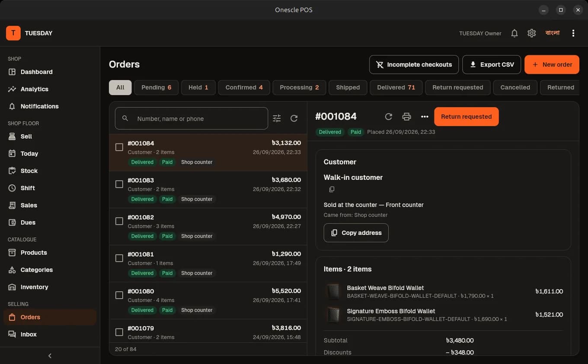Open more actions for order #001084
This screenshot has height=364, width=588.
click(x=425, y=117)
